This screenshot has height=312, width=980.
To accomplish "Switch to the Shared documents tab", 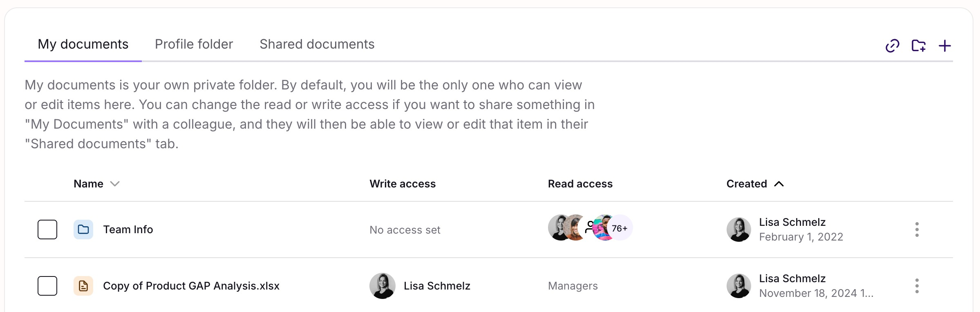I will [x=317, y=44].
